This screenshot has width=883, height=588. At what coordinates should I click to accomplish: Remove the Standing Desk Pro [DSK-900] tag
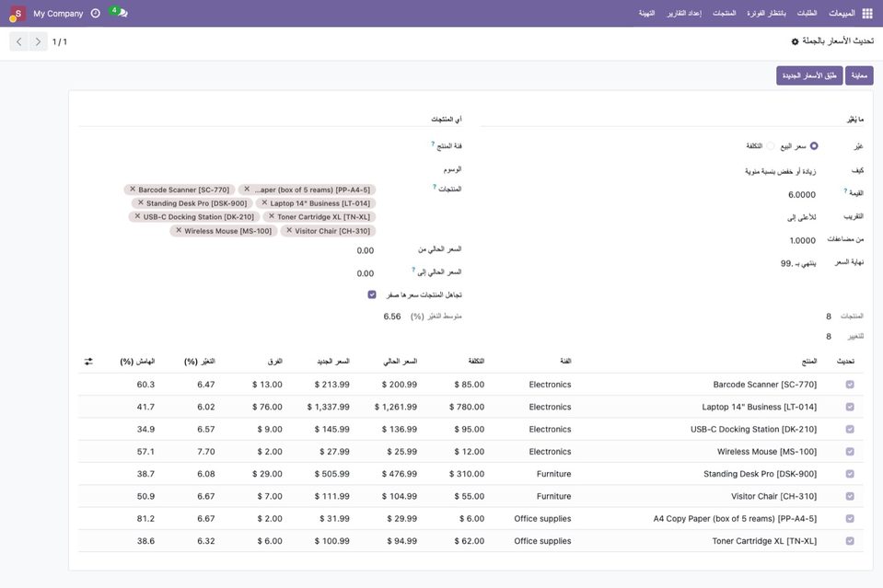click(x=140, y=202)
